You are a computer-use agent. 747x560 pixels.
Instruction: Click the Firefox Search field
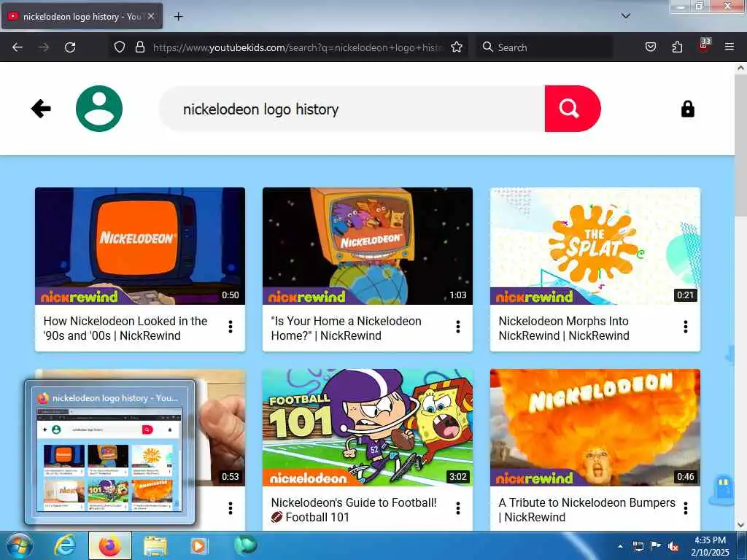click(x=544, y=47)
